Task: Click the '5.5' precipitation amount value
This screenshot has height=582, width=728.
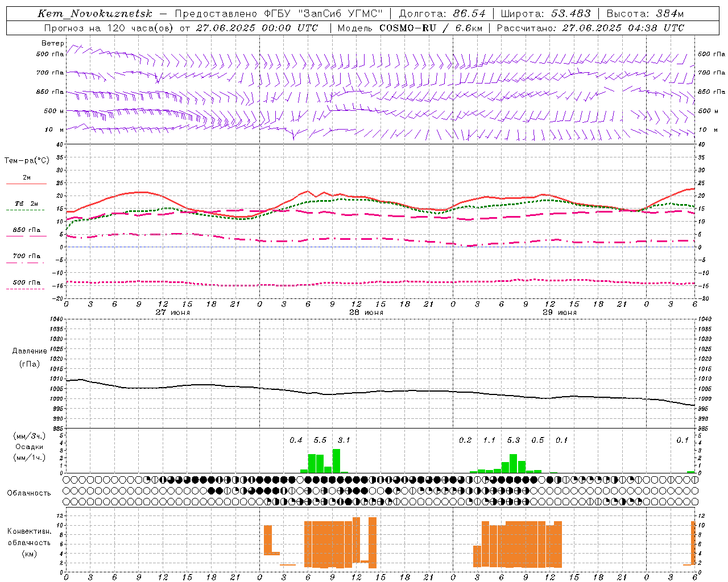Action: coord(320,440)
